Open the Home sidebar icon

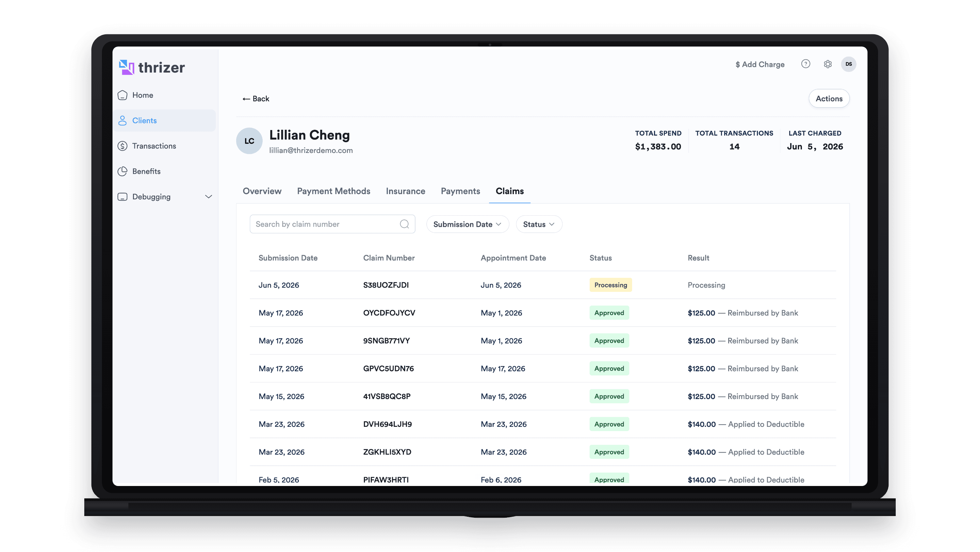tap(122, 95)
